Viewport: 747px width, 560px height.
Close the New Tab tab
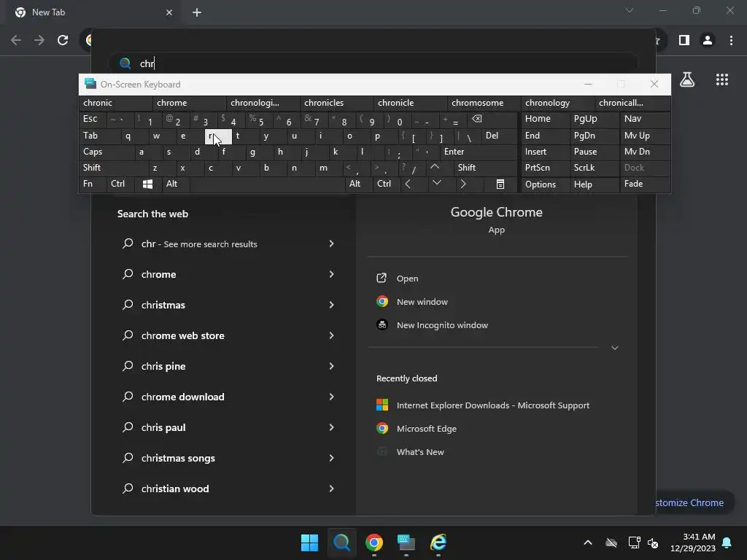pyautogui.click(x=169, y=12)
